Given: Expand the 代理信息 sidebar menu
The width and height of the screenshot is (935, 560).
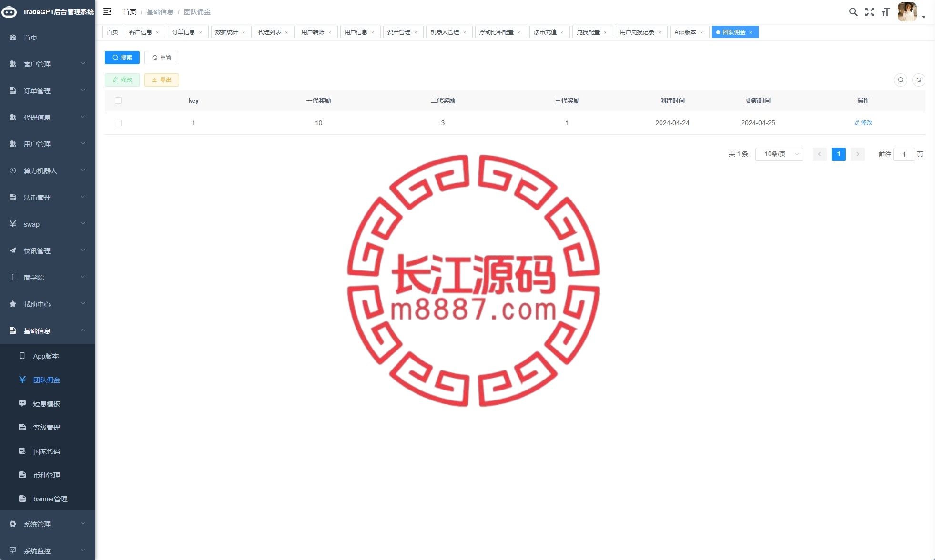Looking at the screenshot, I should [48, 118].
